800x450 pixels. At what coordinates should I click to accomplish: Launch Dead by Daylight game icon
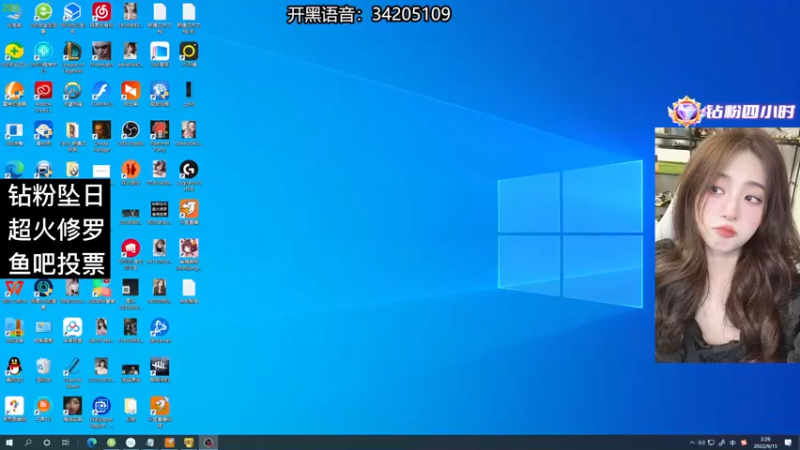160,366
